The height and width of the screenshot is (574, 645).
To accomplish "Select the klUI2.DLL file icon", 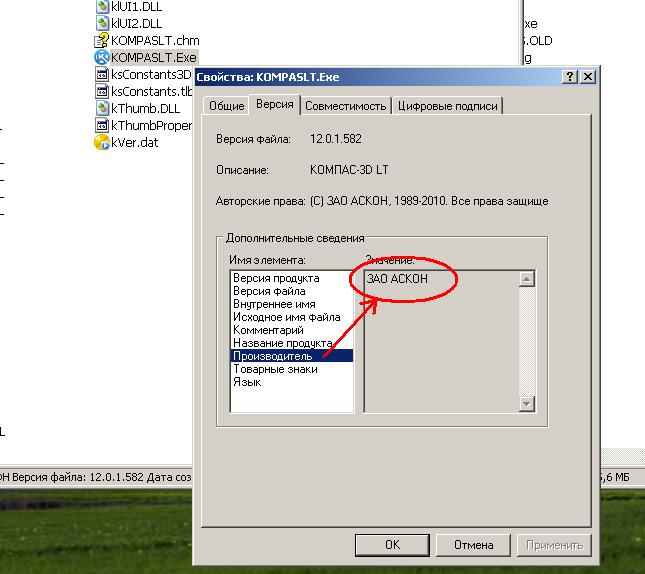I will tap(101, 22).
